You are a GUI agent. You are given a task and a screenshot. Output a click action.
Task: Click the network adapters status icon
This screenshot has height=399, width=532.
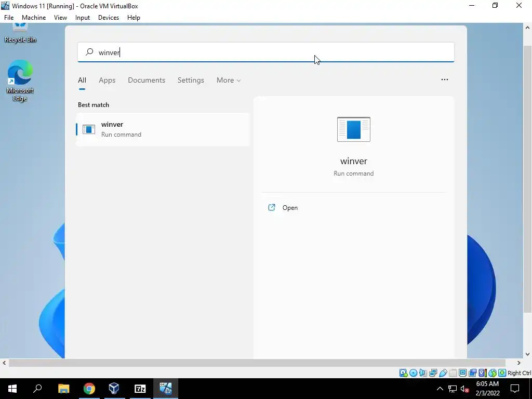[x=433, y=373]
